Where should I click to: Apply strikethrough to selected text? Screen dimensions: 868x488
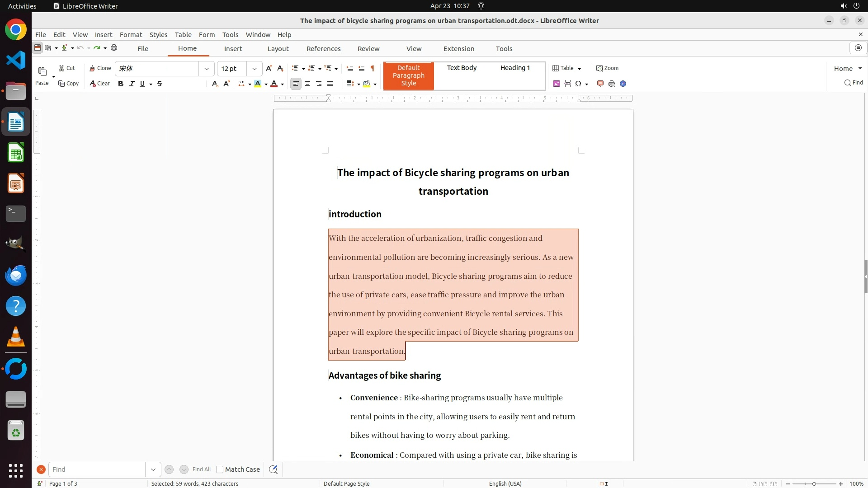click(x=160, y=84)
